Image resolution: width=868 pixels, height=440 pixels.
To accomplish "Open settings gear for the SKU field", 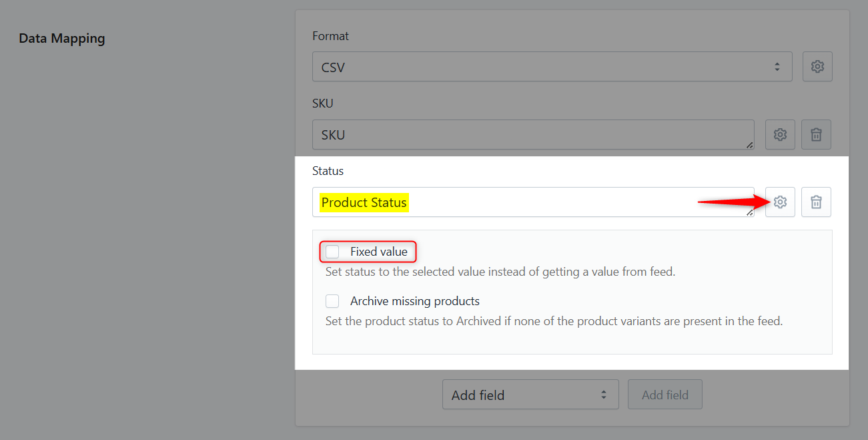I will tap(780, 134).
